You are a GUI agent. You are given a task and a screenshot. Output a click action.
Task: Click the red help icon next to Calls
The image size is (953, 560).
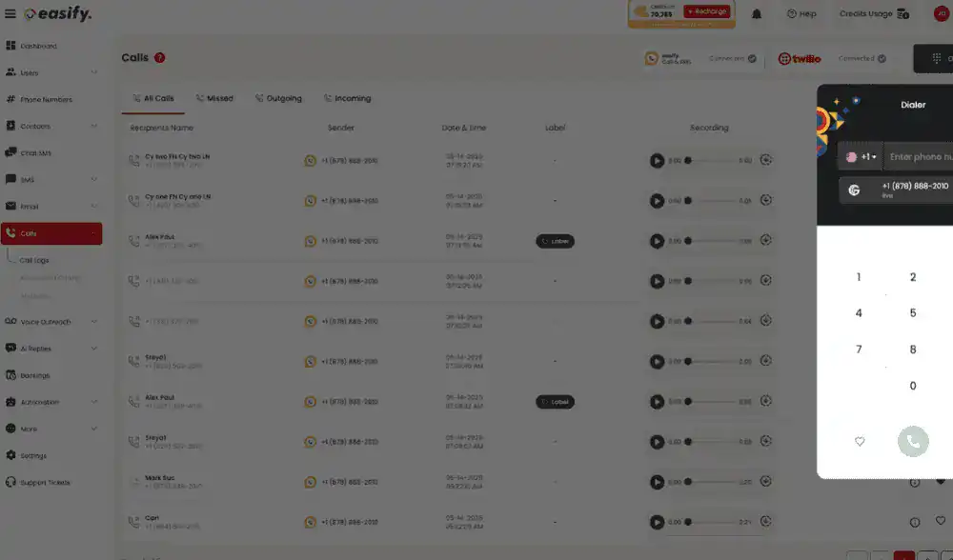click(x=159, y=58)
